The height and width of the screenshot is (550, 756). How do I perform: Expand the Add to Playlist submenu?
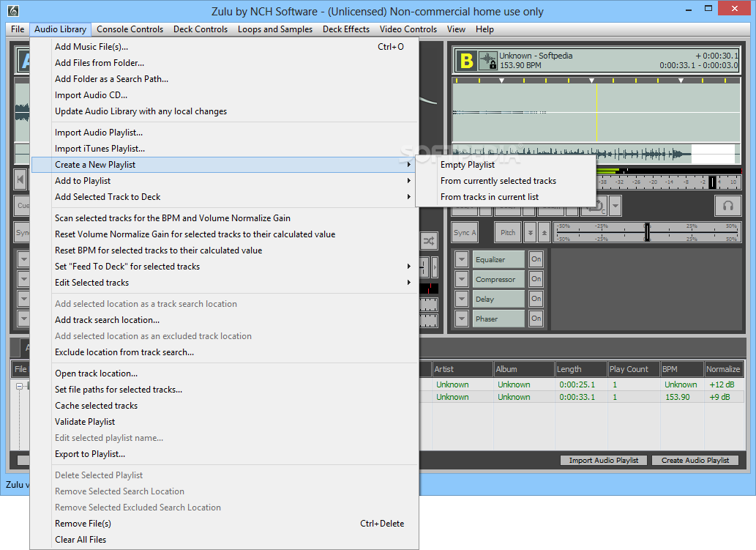[224, 181]
